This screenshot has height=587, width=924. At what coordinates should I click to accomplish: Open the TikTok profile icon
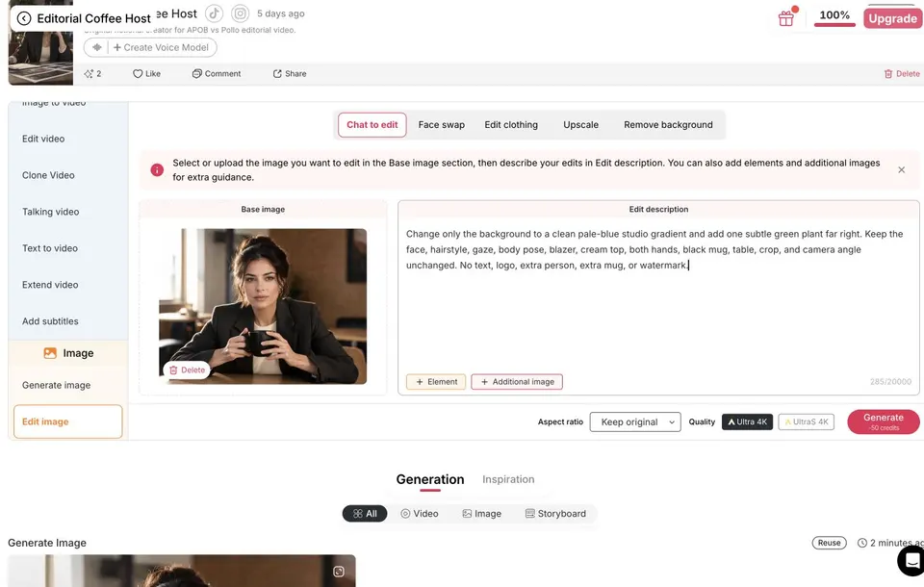pos(214,13)
